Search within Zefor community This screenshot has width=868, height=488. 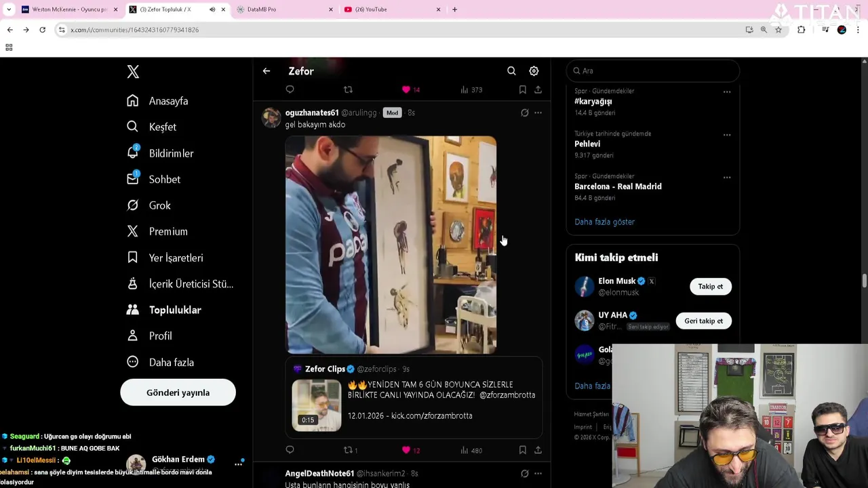tap(511, 71)
